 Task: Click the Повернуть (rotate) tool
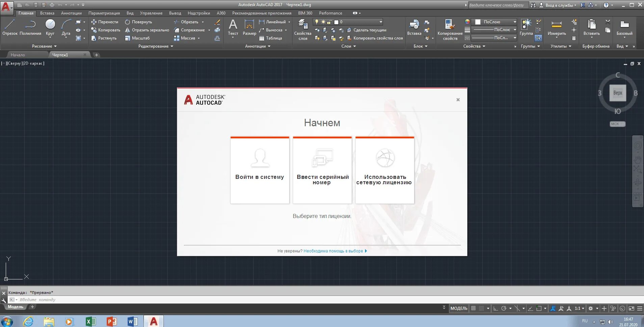coord(138,22)
